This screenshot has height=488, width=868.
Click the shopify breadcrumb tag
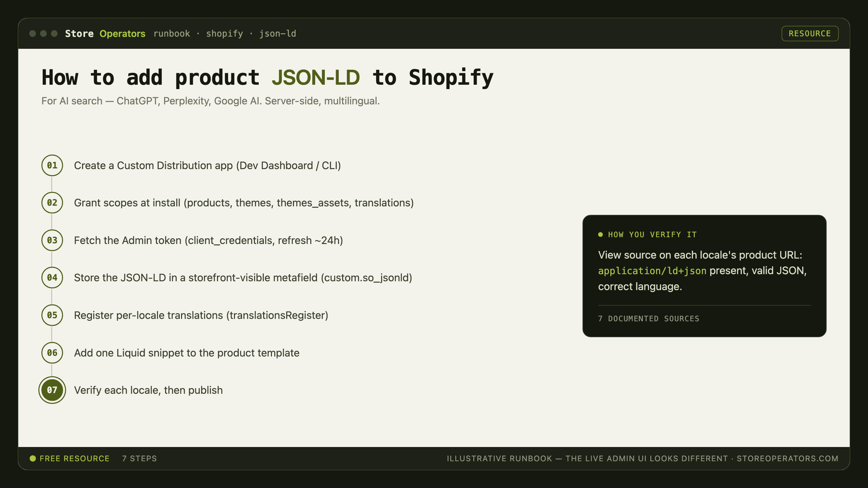click(224, 34)
